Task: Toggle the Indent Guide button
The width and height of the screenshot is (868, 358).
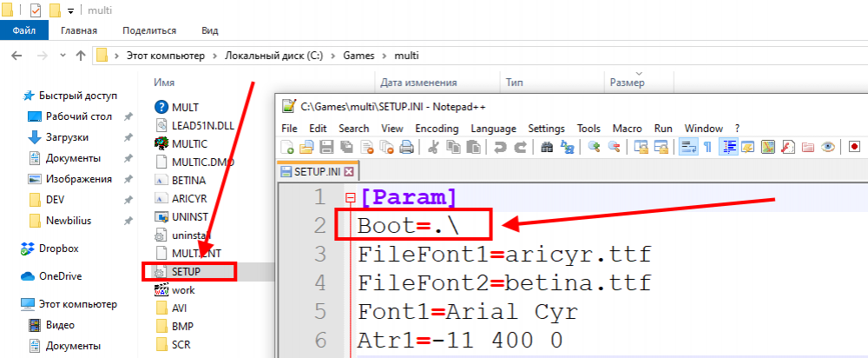Action: [x=728, y=147]
